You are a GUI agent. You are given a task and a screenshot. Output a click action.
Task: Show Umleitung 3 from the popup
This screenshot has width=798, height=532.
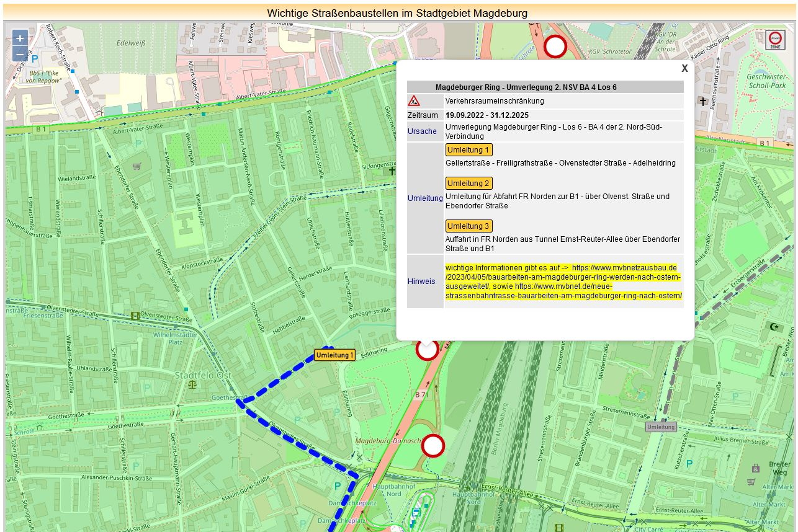pos(468,226)
